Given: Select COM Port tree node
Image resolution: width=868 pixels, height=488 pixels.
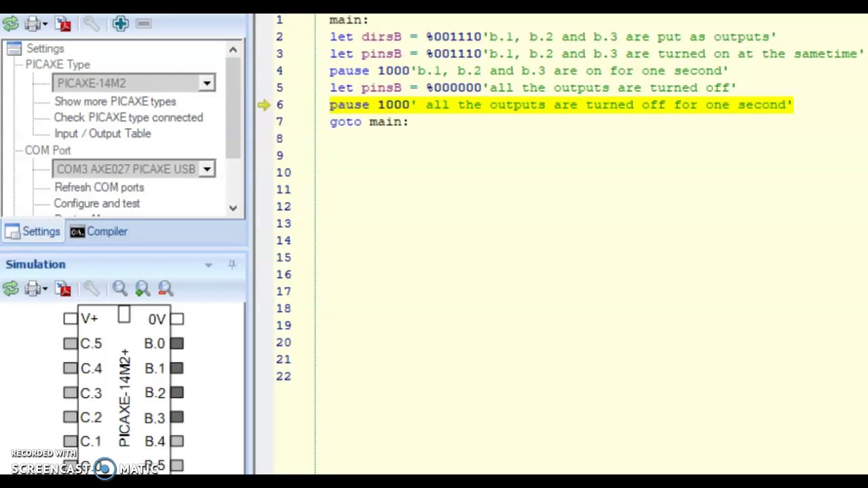Looking at the screenshot, I should [47, 150].
